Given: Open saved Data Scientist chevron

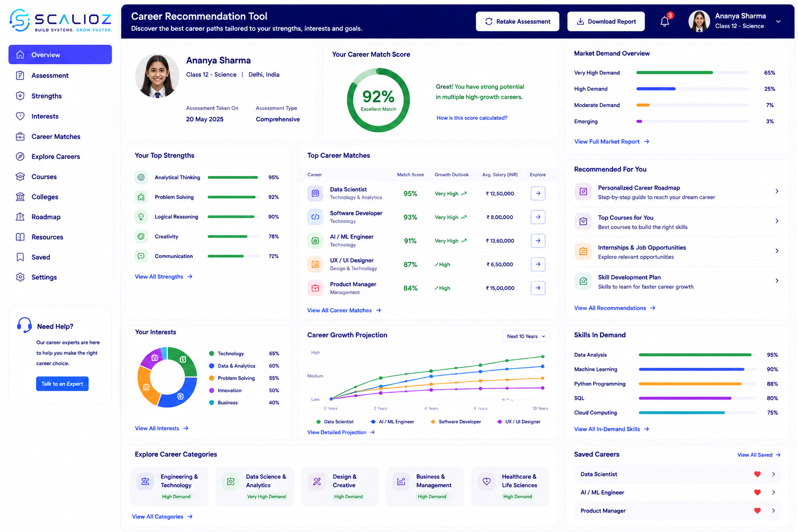Looking at the screenshot, I should pos(774,474).
